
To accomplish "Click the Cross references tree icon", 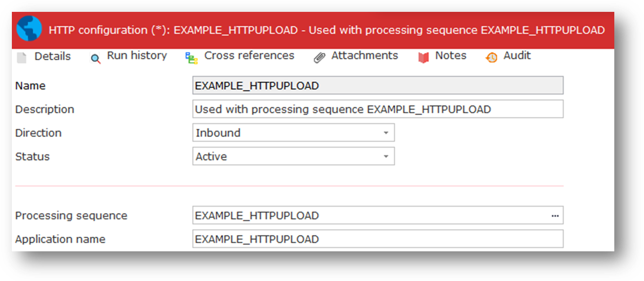I will (191, 58).
